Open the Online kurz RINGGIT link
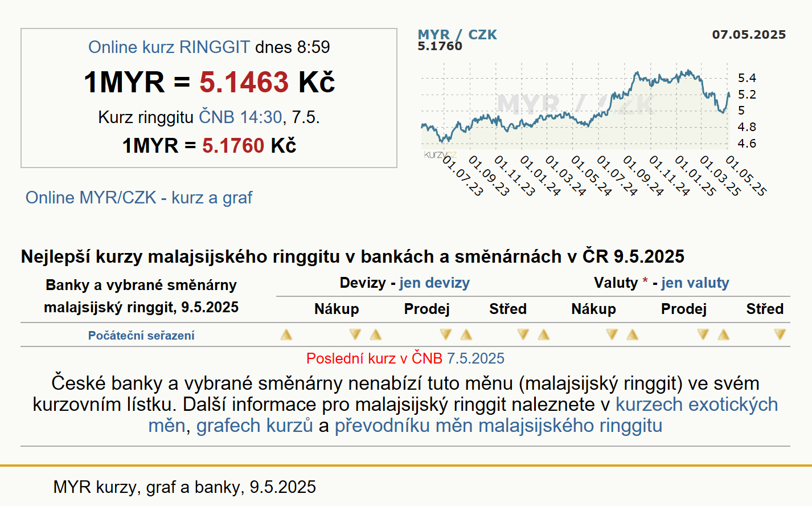The height and width of the screenshot is (506, 812). tap(169, 47)
